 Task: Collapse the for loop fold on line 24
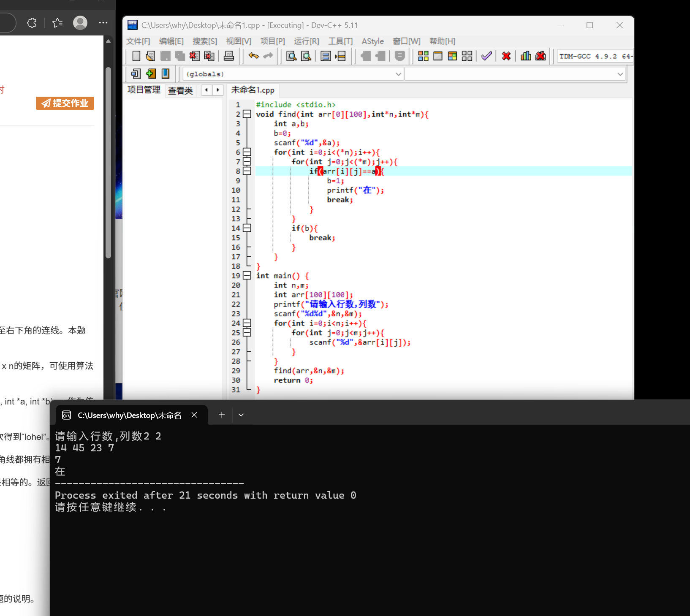pos(247,323)
